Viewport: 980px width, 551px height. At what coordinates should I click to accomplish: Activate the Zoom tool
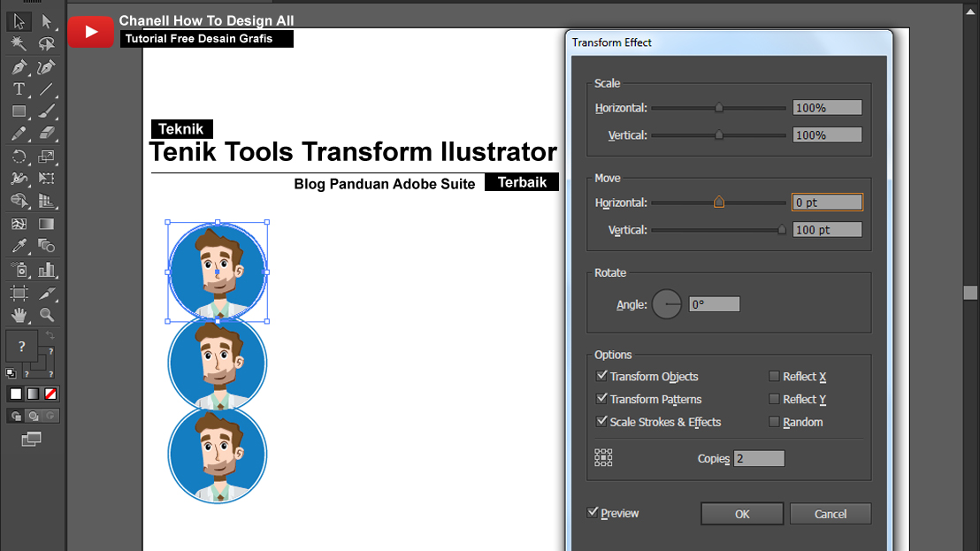[x=46, y=315]
